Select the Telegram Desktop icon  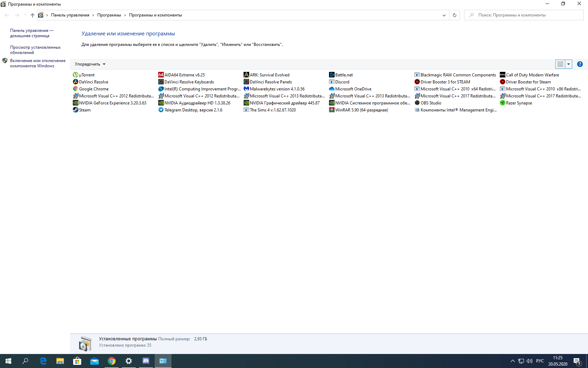161,110
